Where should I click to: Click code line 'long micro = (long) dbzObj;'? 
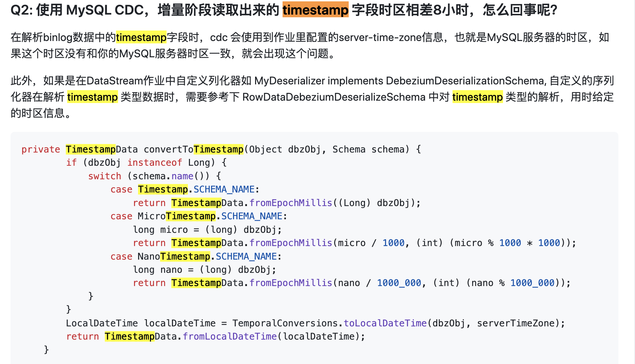pyautogui.click(x=208, y=230)
